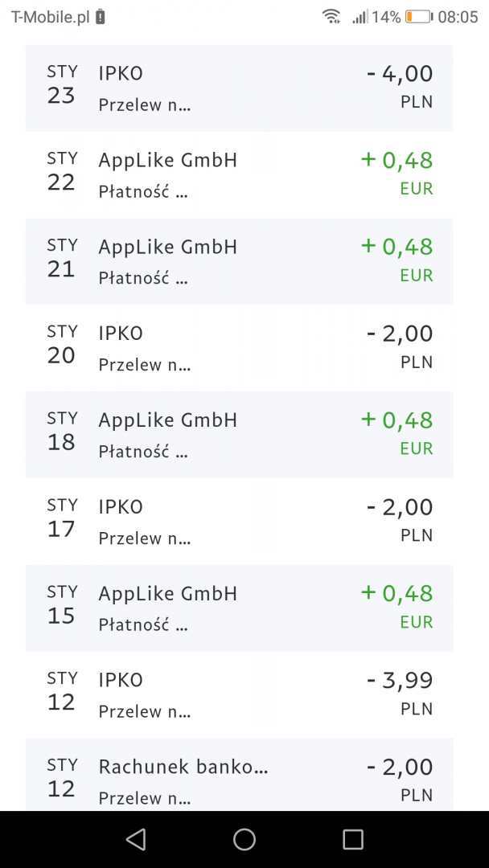This screenshot has width=489, height=868.
Task: Open recent apps square icon
Action: 353,840
